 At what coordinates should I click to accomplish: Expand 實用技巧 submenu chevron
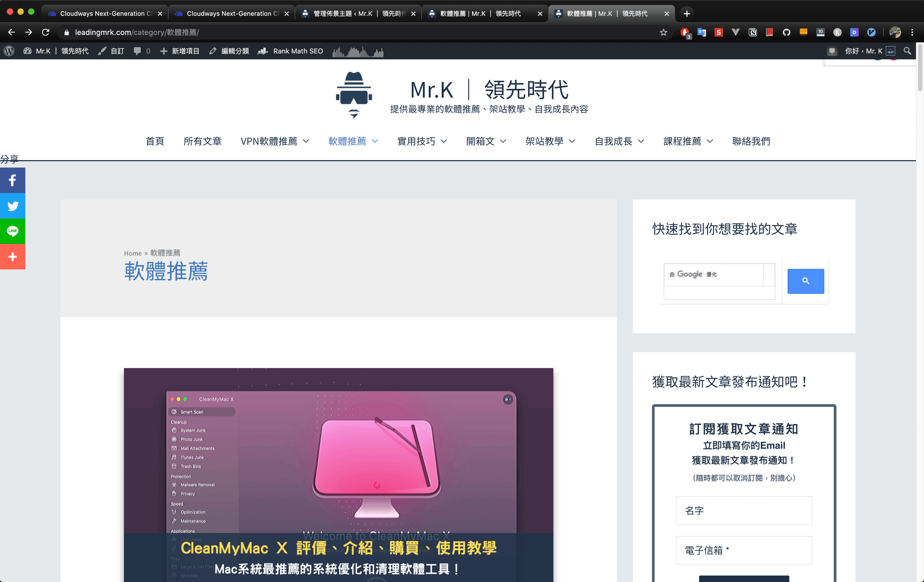tap(444, 141)
